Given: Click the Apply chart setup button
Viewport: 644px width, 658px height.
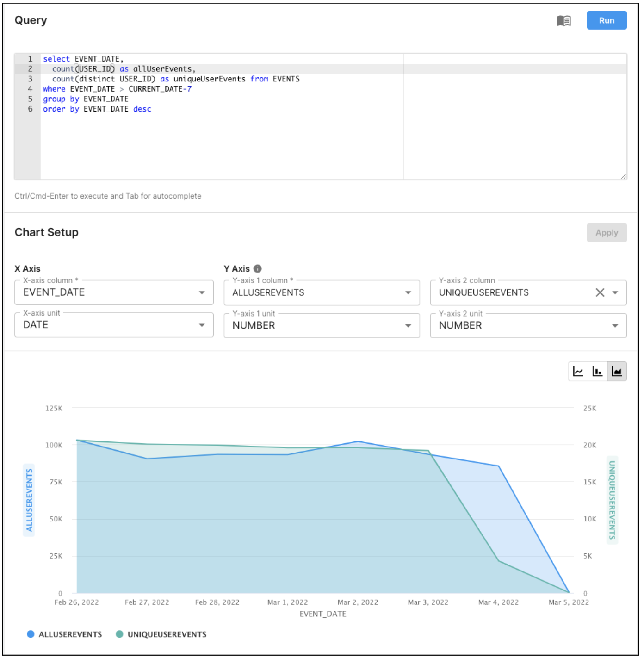Looking at the screenshot, I should [606, 233].
